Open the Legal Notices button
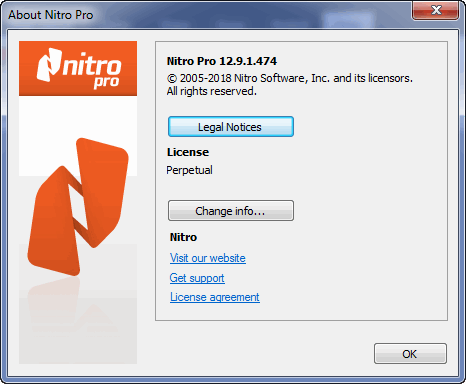 pyautogui.click(x=231, y=127)
